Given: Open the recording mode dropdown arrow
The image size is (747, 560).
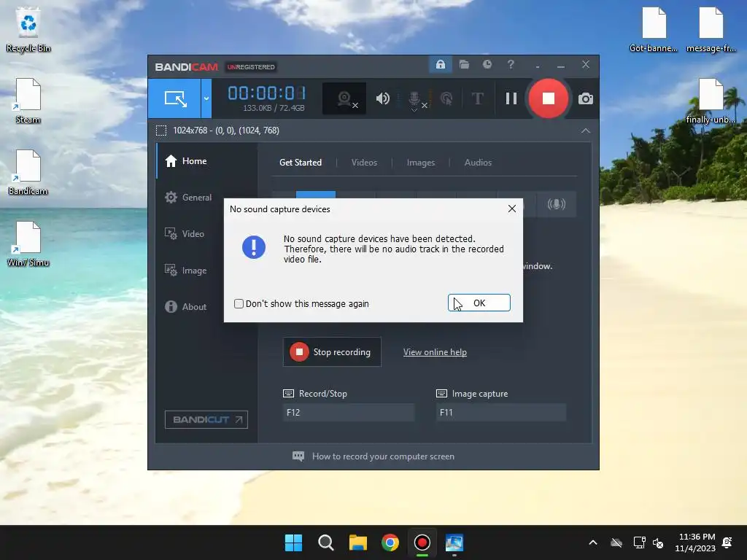Looking at the screenshot, I should [206, 98].
